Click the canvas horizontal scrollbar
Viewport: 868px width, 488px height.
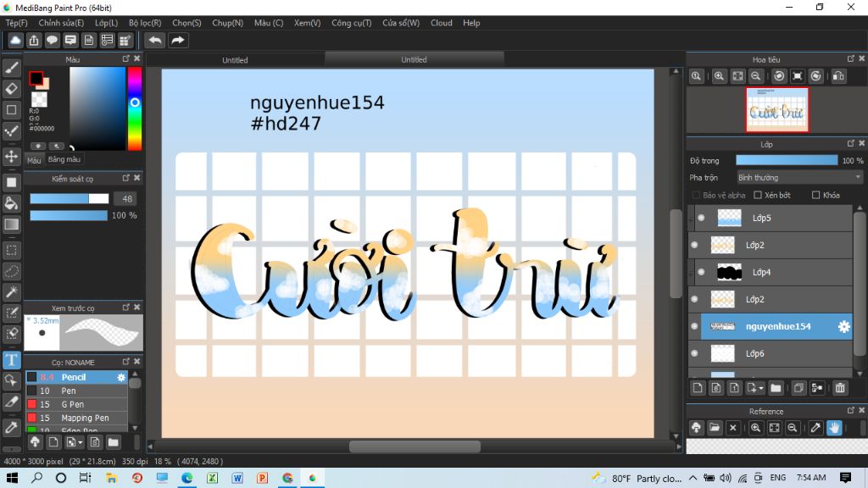(x=414, y=446)
